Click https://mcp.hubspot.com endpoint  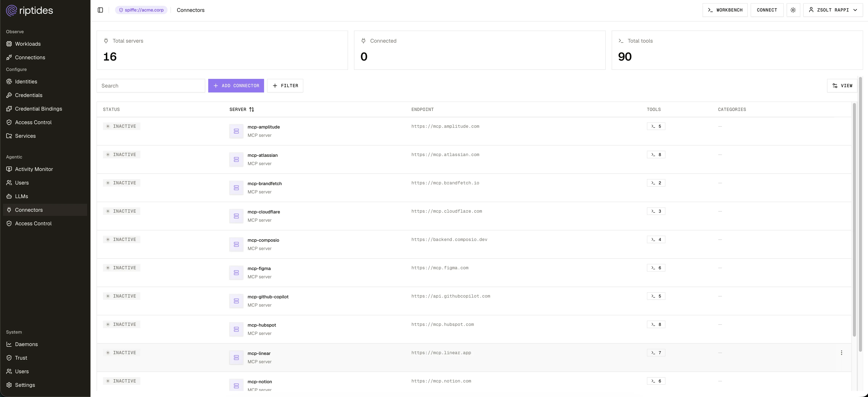[442, 325]
